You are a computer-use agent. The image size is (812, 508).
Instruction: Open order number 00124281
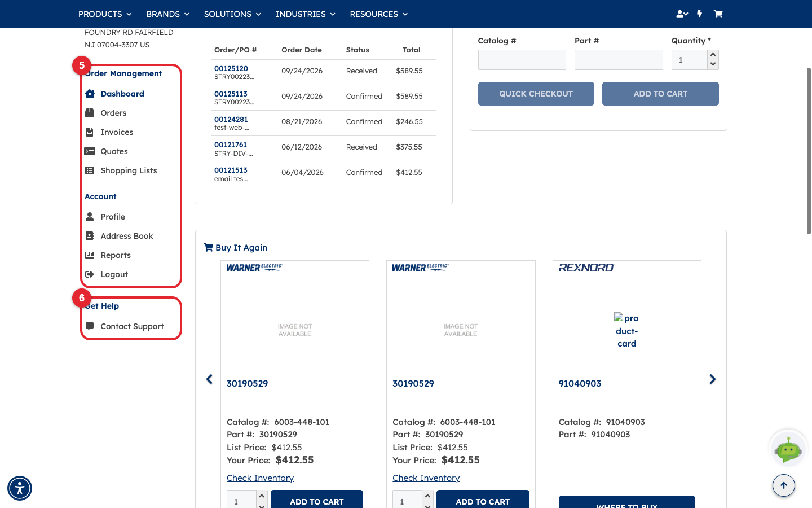231,119
